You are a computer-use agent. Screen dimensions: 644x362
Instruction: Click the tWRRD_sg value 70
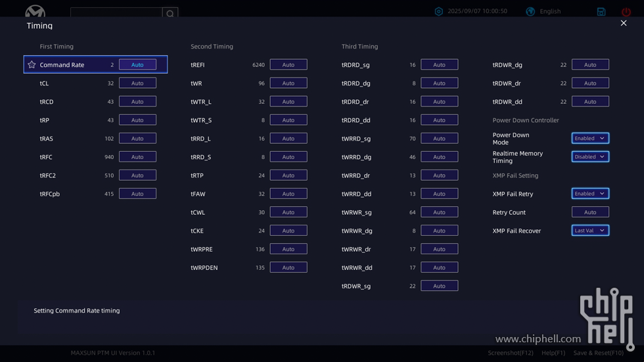pyautogui.click(x=413, y=139)
